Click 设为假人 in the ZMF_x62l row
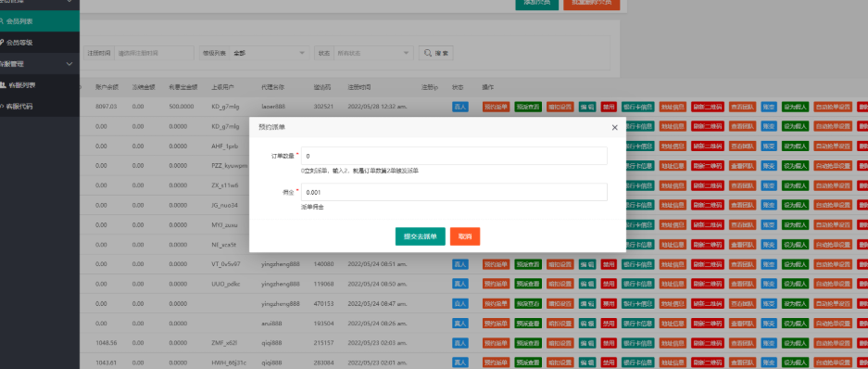This screenshot has width=868, height=369. [x=795, y=343]
